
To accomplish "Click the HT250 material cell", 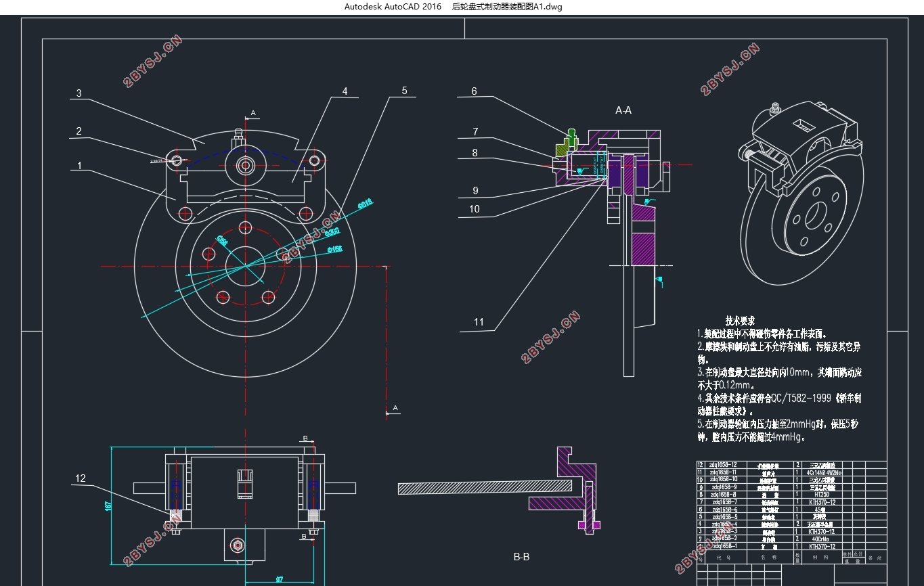I will pos(822,495).
